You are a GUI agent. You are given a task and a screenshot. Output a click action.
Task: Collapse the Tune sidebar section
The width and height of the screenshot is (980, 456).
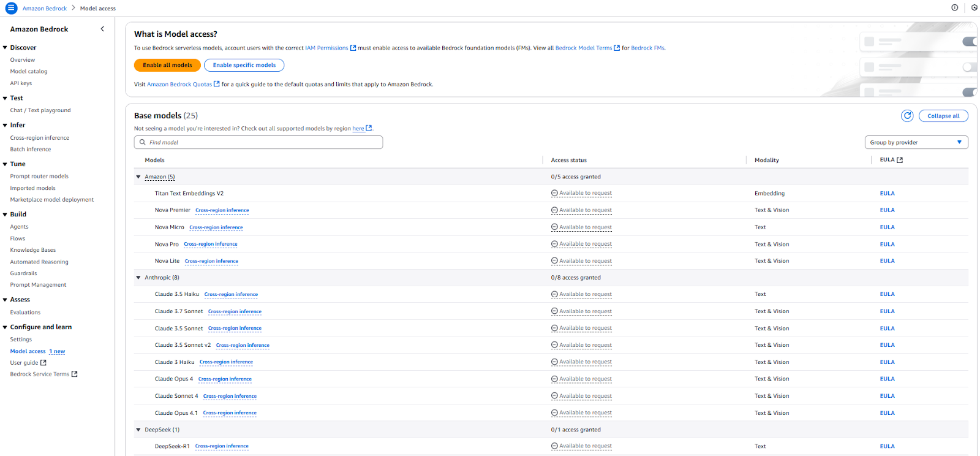coord(5,164)
